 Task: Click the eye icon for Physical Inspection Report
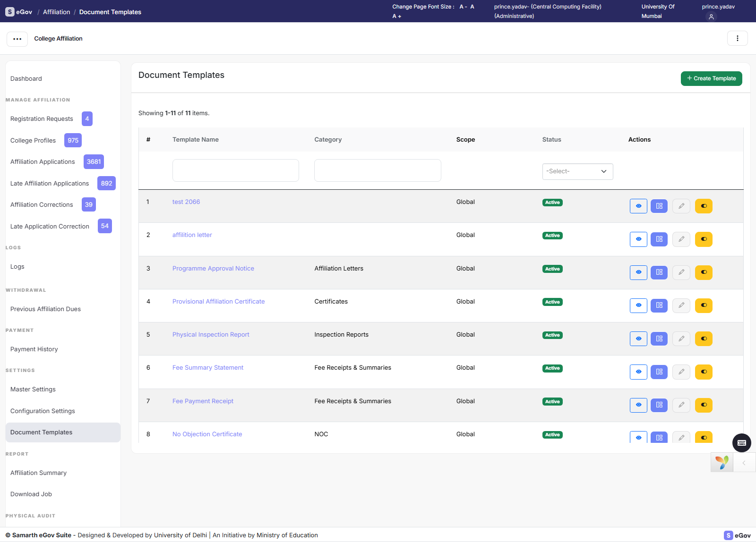(x=638, y=339)
